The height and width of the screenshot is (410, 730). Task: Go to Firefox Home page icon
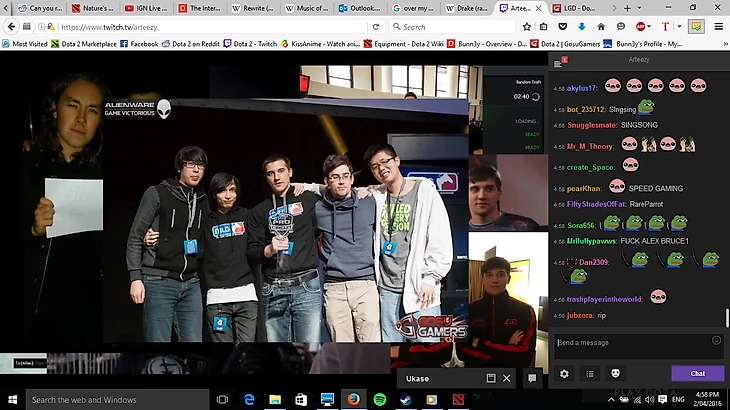pos(601,27)
